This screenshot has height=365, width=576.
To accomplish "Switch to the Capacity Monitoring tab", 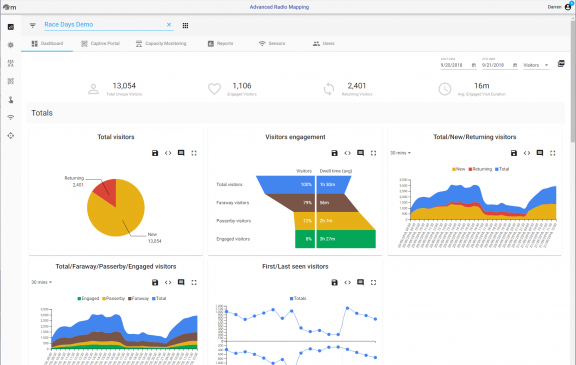I will coord(161,44).
